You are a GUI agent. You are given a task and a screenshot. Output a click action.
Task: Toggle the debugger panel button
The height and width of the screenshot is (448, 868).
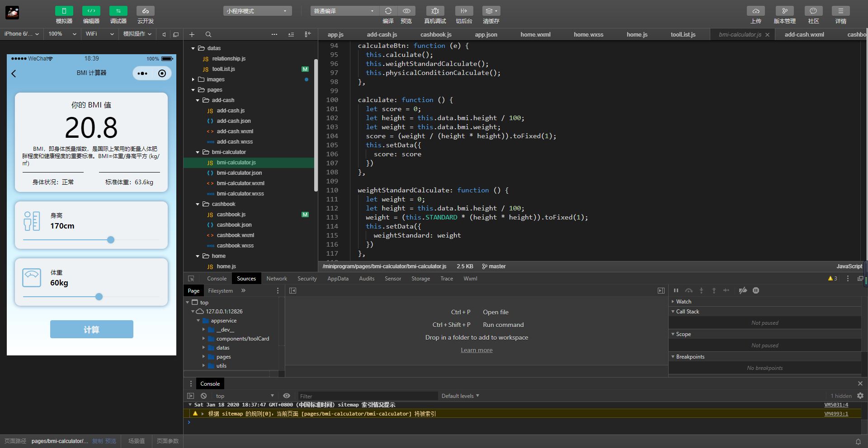[118, 11]
